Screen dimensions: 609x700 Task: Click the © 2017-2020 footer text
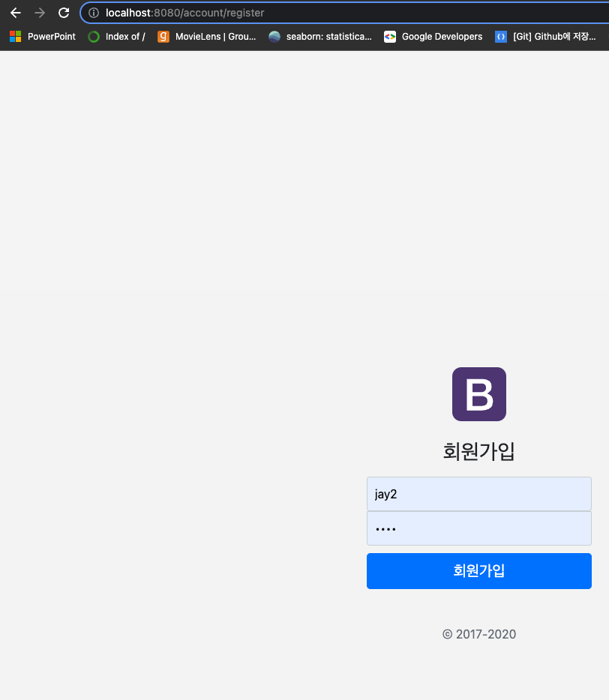479,634
